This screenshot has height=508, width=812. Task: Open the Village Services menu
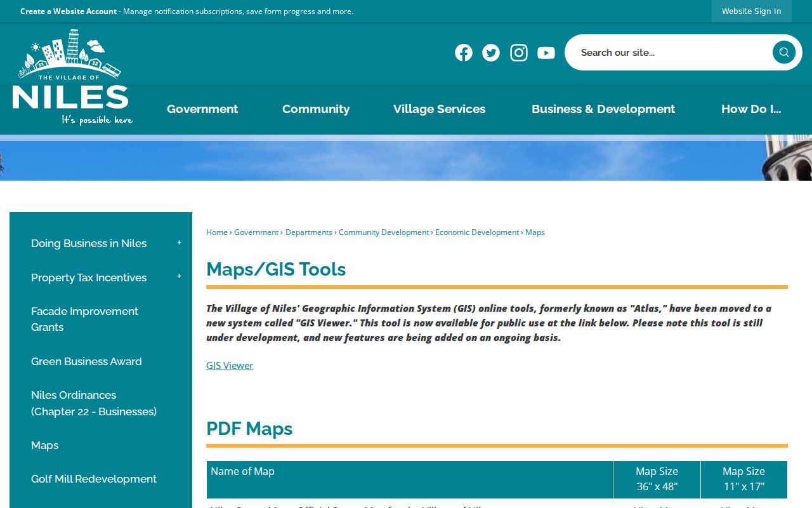[439, 109]
